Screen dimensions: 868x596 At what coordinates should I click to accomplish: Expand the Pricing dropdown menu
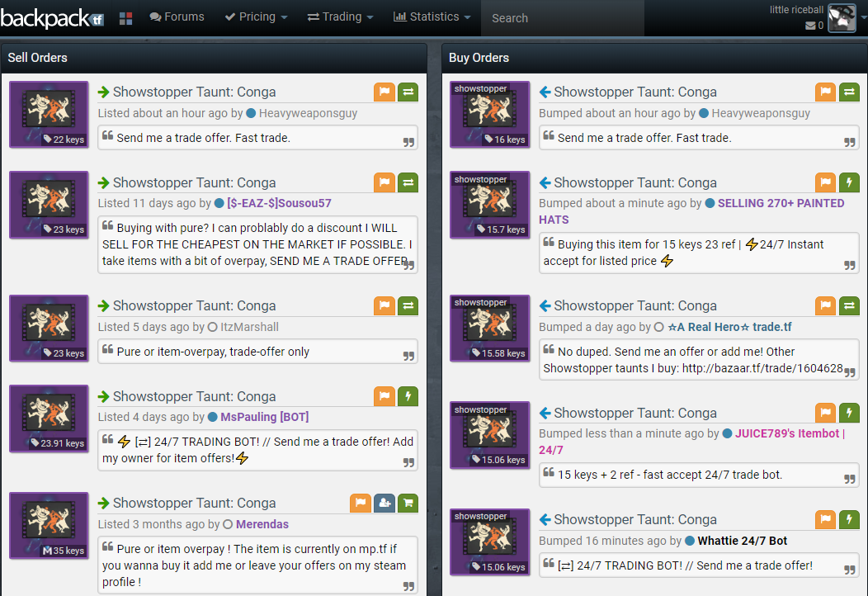pos(256,17)
